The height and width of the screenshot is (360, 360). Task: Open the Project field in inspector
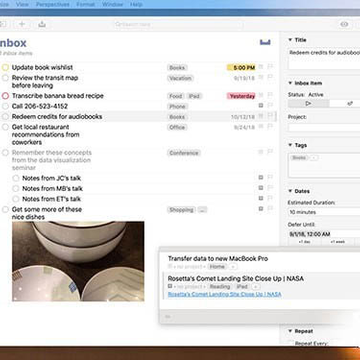324,127
